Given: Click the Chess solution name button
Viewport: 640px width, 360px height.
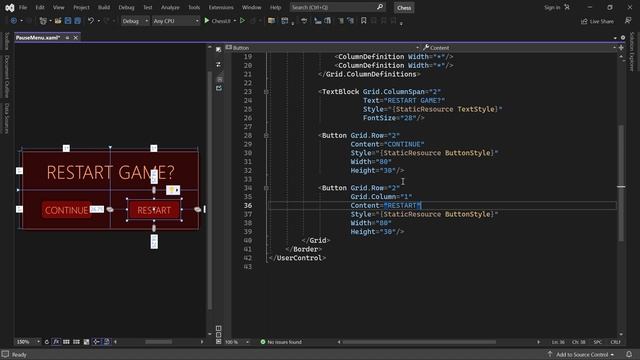Looking at the screenshot, I should 404,8.
